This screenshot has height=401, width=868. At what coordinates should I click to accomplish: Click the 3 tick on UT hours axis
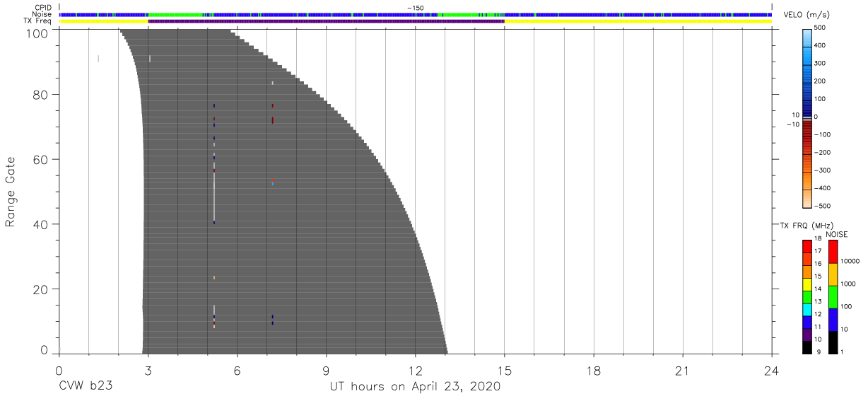click(148, 370)
